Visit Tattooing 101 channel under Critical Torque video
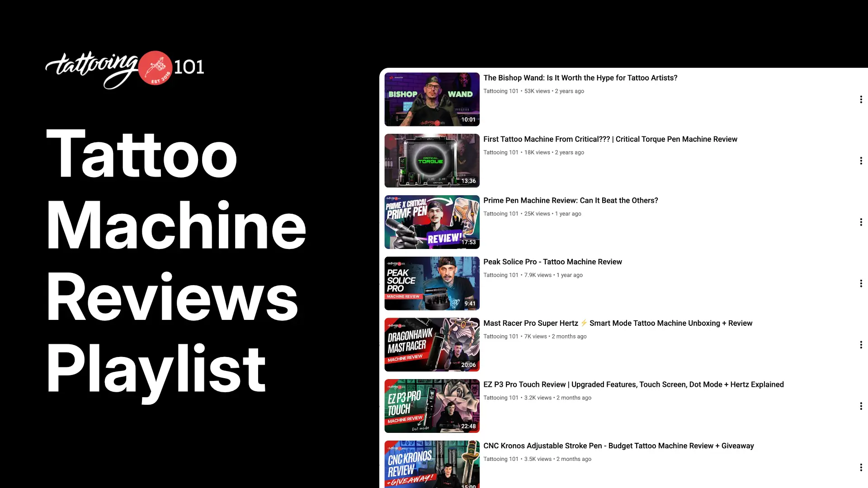Screen dimensions: 868x488 point(501,152)
